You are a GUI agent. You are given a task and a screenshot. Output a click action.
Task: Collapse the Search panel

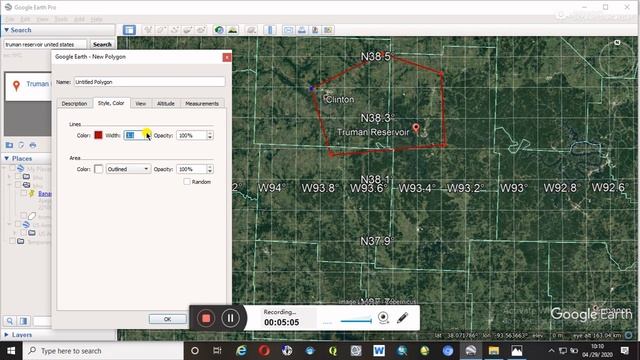(7, 30)
